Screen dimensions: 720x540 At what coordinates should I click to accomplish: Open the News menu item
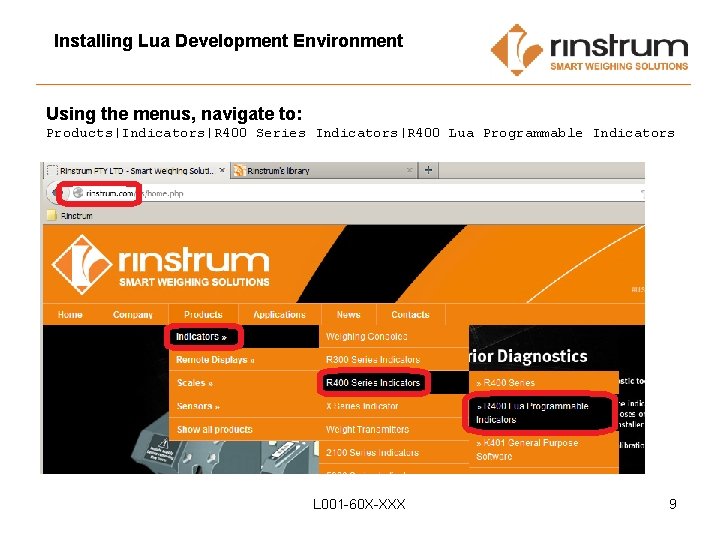(x=348, y=315)
